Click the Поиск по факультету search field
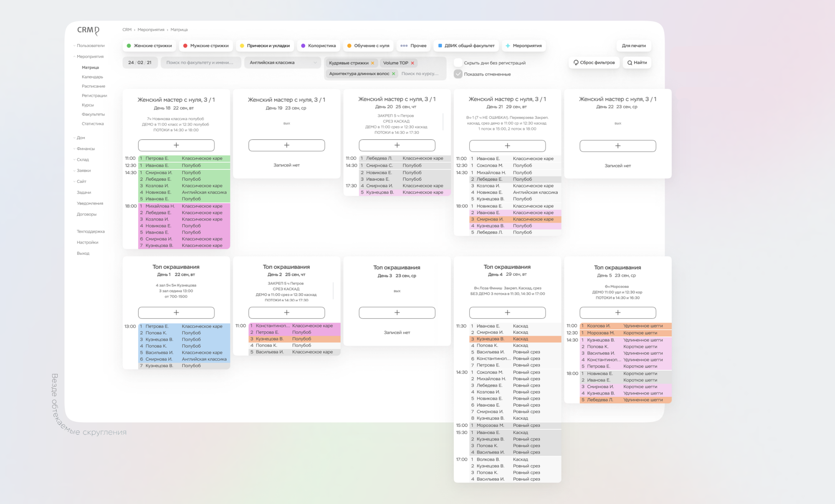The width and height of the screenshot is (835, 504). (200, 63)
